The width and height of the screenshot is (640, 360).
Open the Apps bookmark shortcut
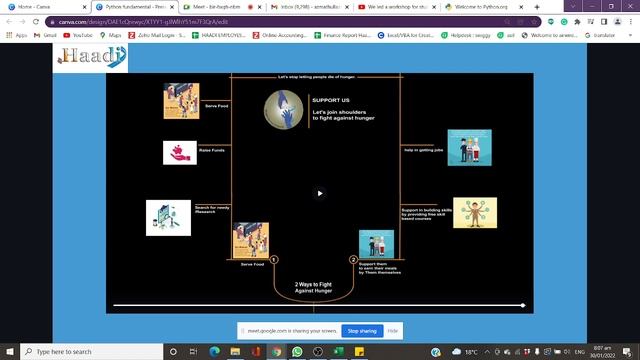point(16,36)
